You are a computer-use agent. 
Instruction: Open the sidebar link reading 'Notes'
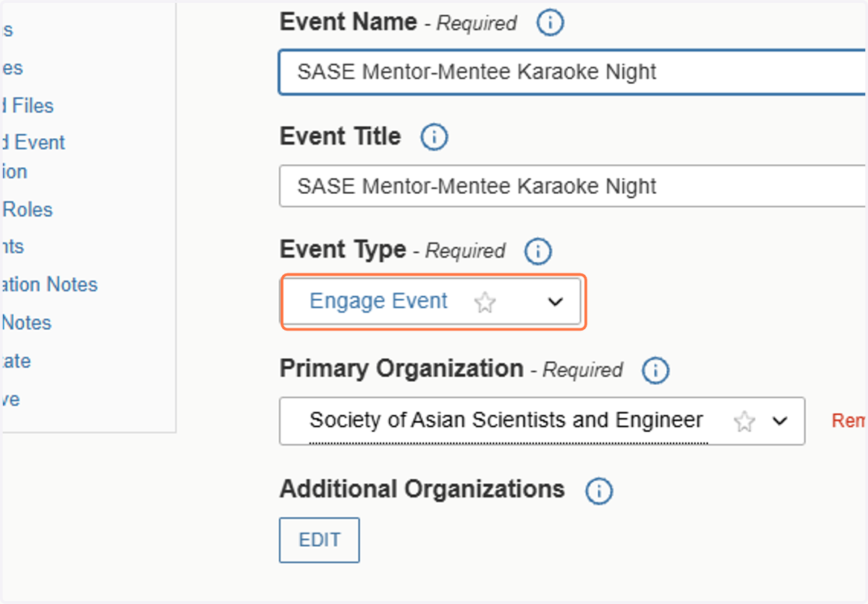(x=27, y=323)
